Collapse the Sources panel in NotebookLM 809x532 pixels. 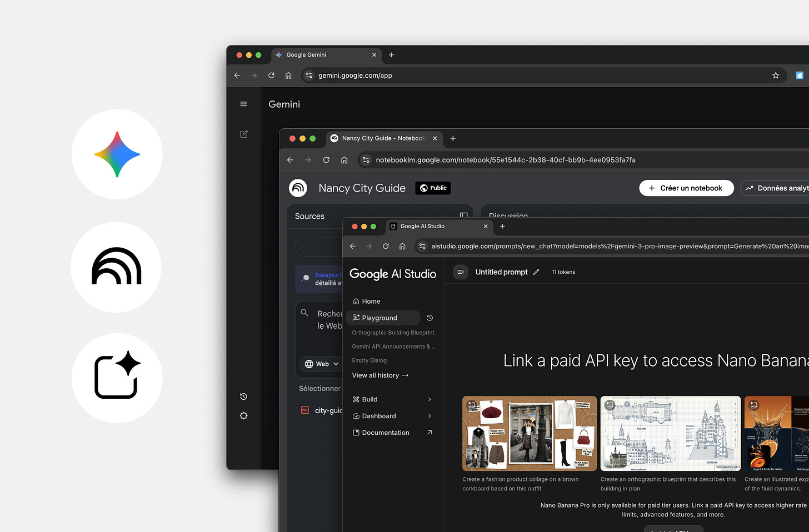point(463,215)
